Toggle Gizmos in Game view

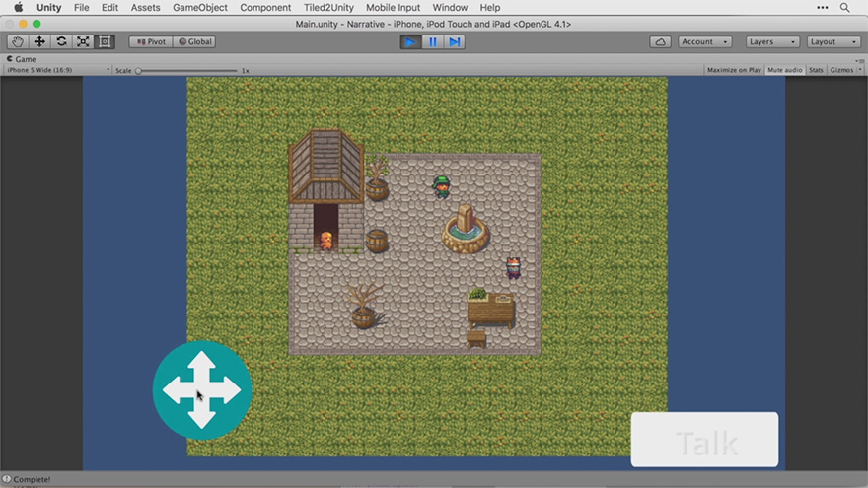841,70
